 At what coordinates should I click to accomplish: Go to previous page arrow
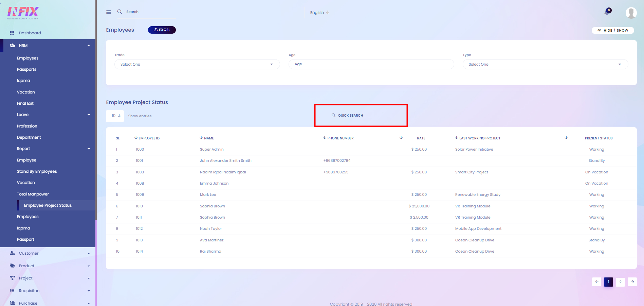pyautogui.click(x=596, y=282)
